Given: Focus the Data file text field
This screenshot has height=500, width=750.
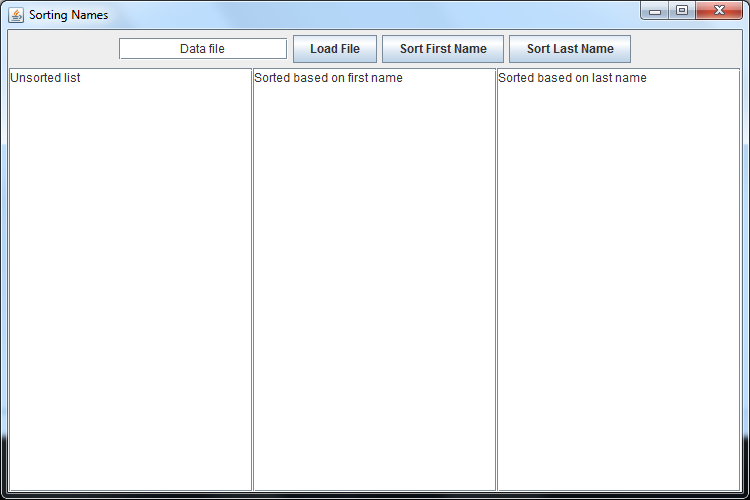Looking at the screenshot, I should click(x=203, y=49).
